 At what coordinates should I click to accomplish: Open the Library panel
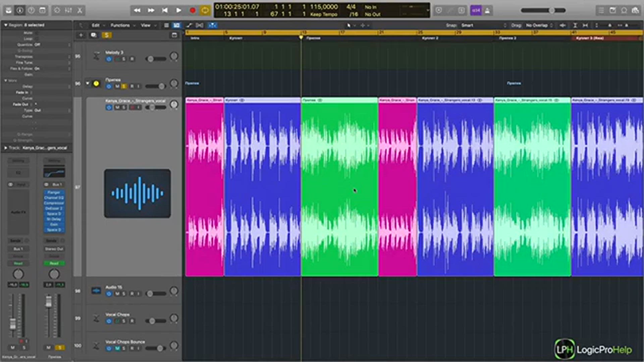(x=9, y=10)
